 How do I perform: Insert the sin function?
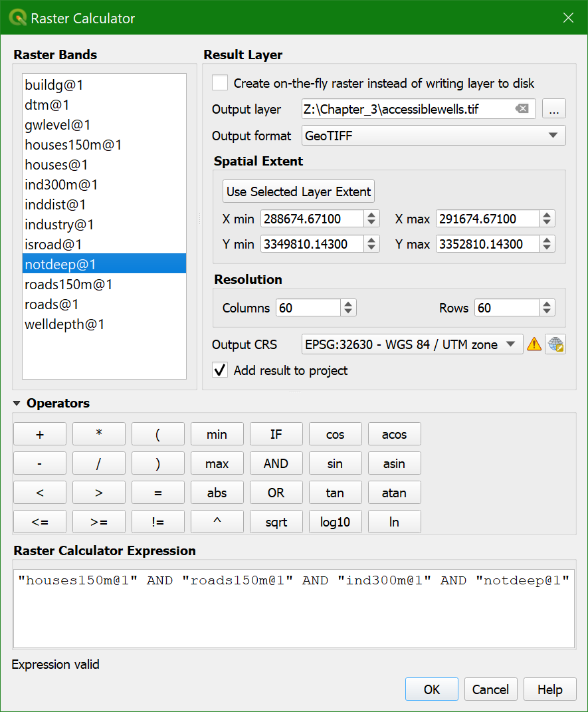pyautogui.click(x=336, y=463)
